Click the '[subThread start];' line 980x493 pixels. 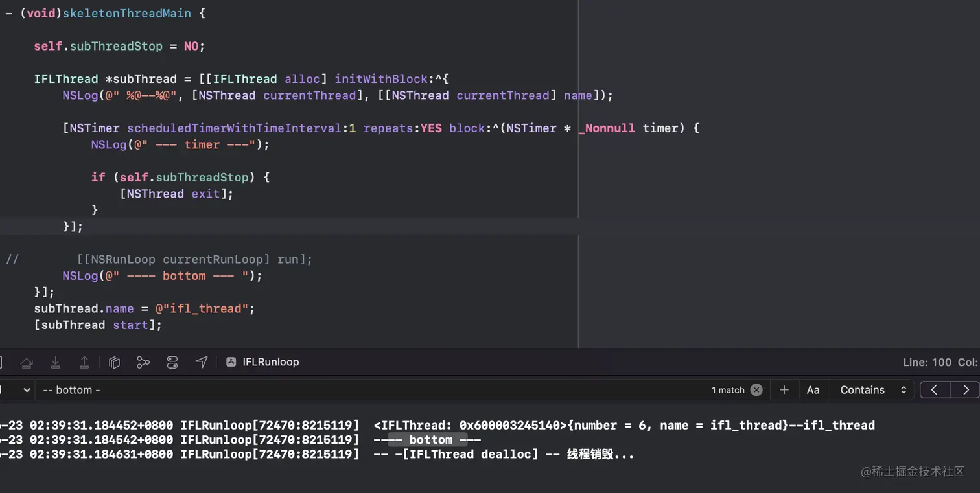(x=98, y=325)
